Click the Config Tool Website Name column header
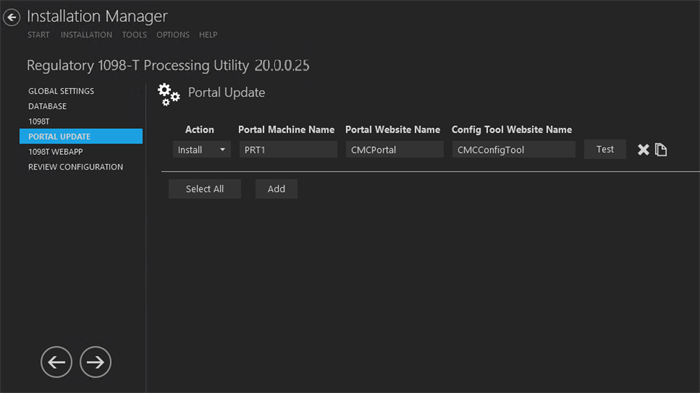Image resolution: width=700 pixels, height=393 pixels. pos(512,130)
